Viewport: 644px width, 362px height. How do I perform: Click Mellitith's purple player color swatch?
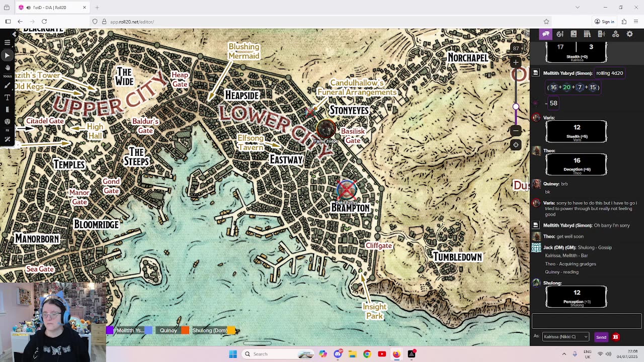110,330
